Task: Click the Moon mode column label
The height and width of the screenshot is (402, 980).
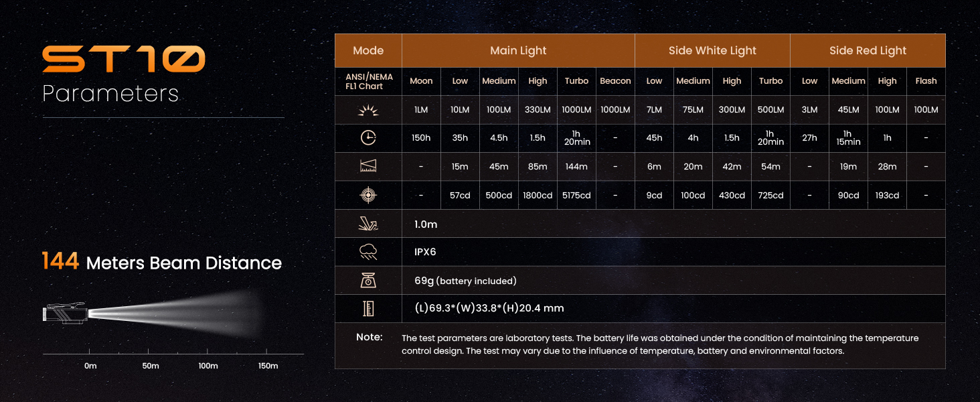Action: click(421, 81)
